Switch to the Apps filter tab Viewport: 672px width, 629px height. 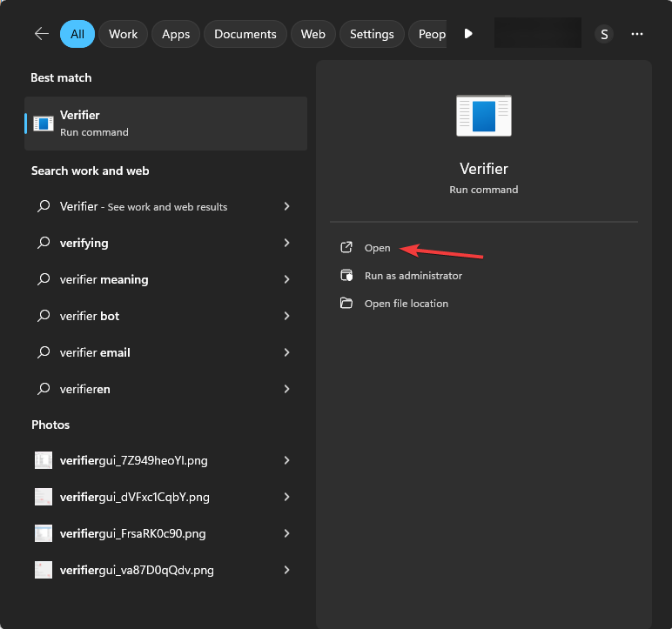tap(176, 34)
